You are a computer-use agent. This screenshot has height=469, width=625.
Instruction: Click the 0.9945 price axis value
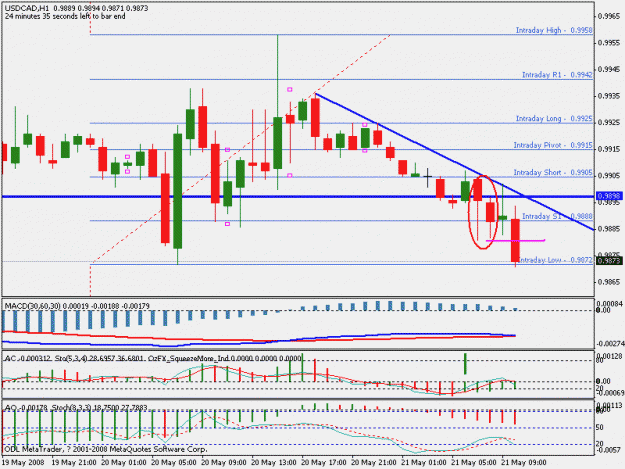coord(610,70)
